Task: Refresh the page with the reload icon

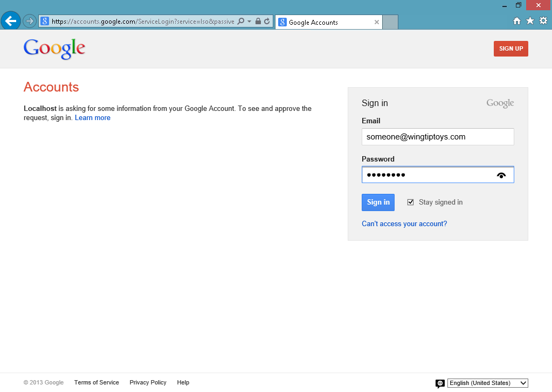Action: (266, 22)
